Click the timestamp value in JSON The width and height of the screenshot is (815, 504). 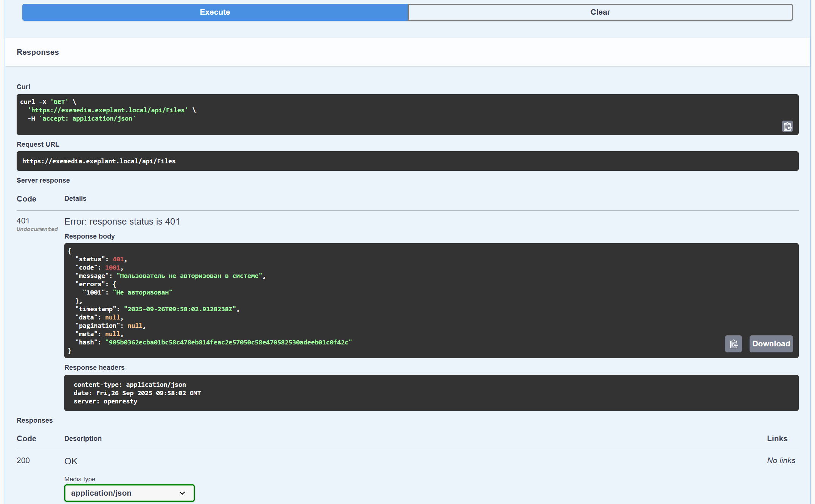[180, 309]
